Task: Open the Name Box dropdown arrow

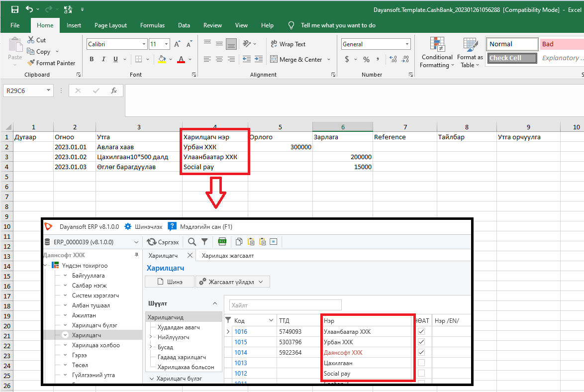Action: click(x=48, y=90)
